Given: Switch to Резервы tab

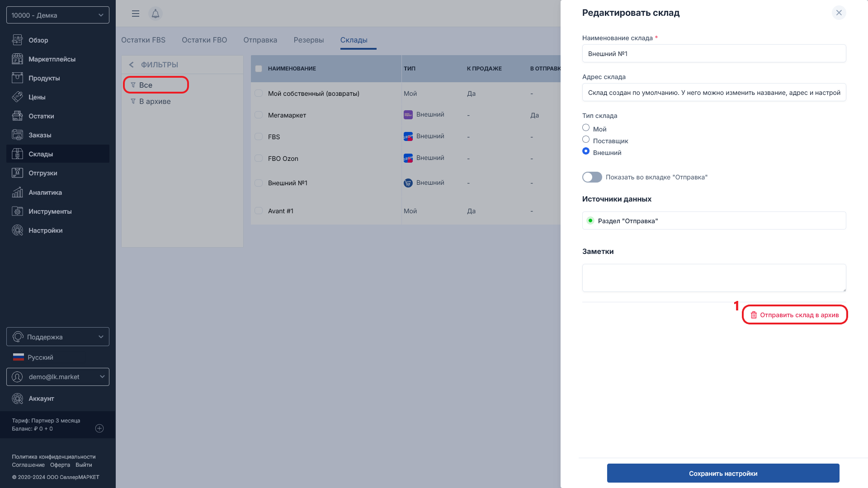Looking at the screenshot, I should (x=309, y=40).
